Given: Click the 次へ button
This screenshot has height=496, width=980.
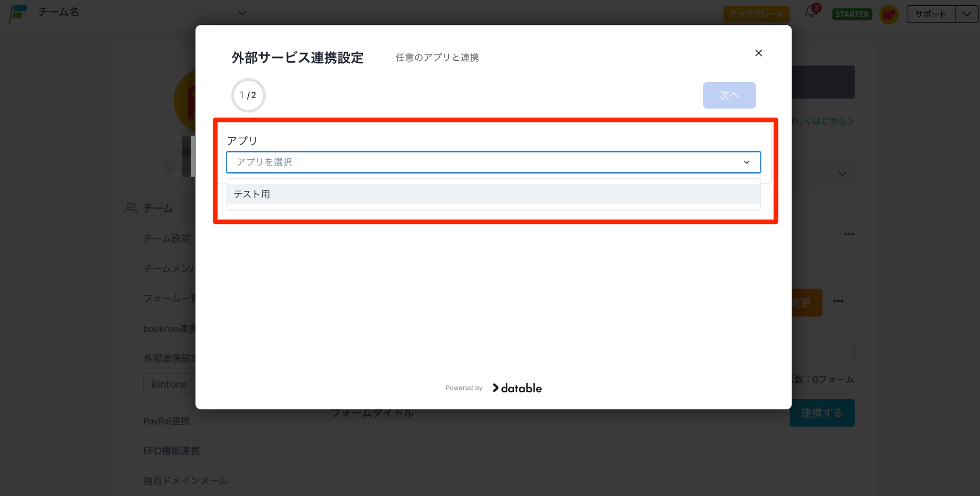Looking at the screenshot, I should tap(729, 95).
